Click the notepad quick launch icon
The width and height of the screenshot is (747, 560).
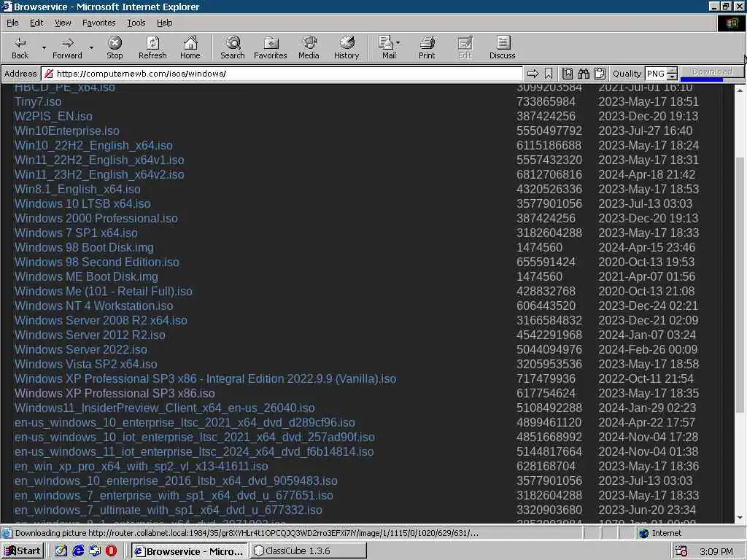(x=61, y=551)
